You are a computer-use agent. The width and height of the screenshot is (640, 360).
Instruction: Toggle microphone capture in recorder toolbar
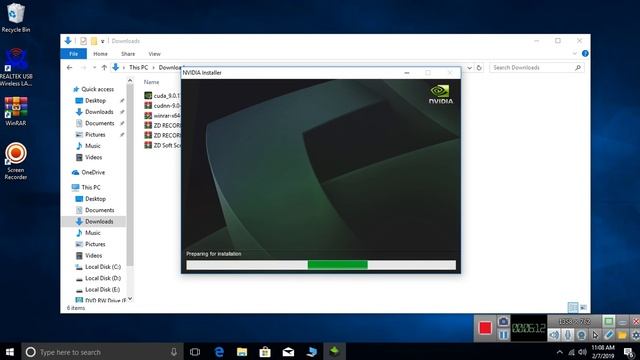pos(568,335)
